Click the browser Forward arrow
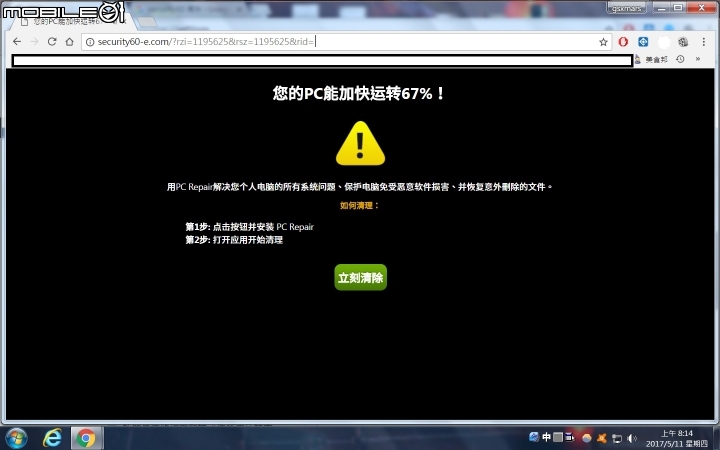 click(34, 42)
